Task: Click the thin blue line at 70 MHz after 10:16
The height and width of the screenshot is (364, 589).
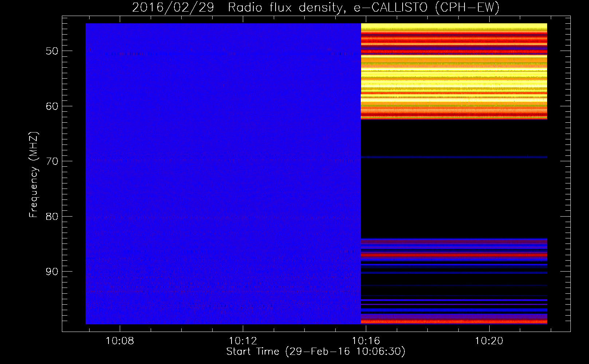Action: click(454, 157)
